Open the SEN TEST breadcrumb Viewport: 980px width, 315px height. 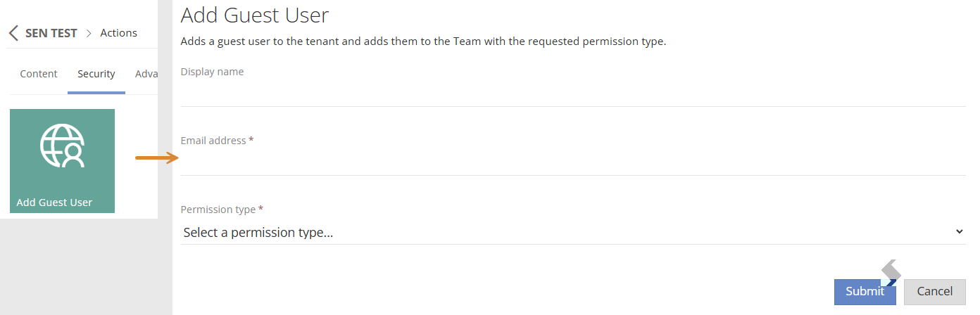pyautogui.click(x=51, y=33)
